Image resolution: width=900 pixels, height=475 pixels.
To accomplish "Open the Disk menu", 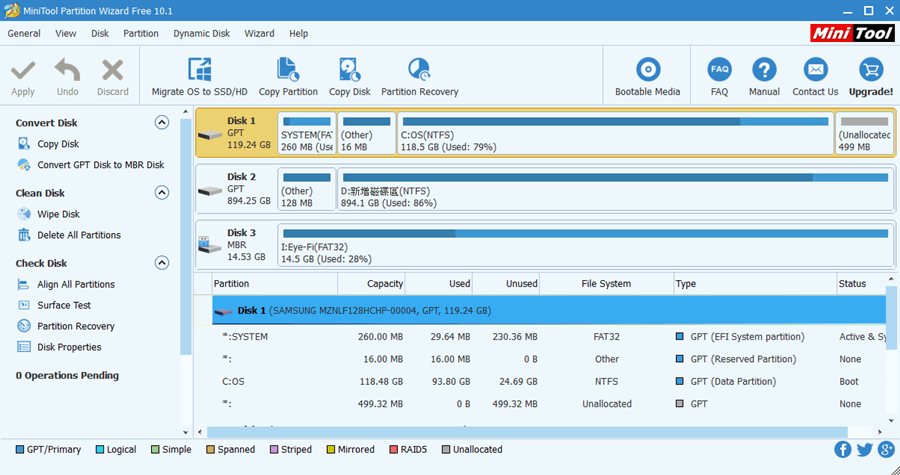I will [100, 33].
